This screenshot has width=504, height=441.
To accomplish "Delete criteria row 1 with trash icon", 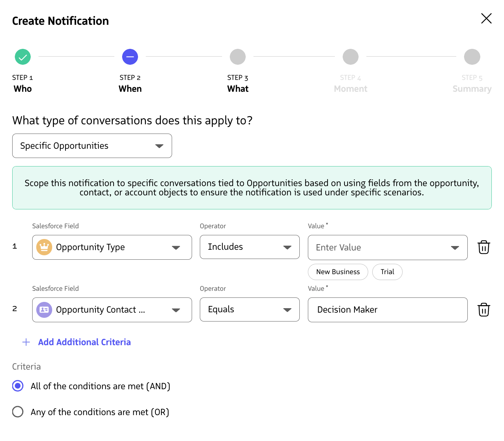I will [483, 248].
